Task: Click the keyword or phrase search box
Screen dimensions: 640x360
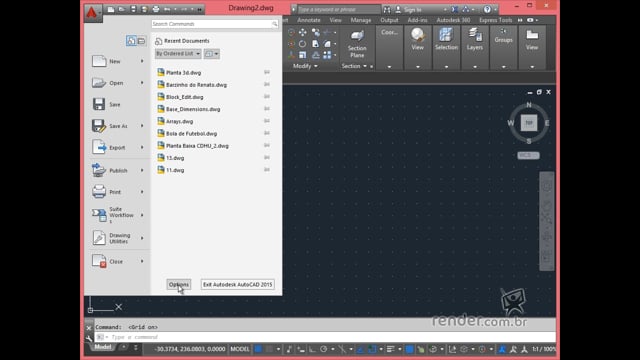Action: (x=338, y=9)
